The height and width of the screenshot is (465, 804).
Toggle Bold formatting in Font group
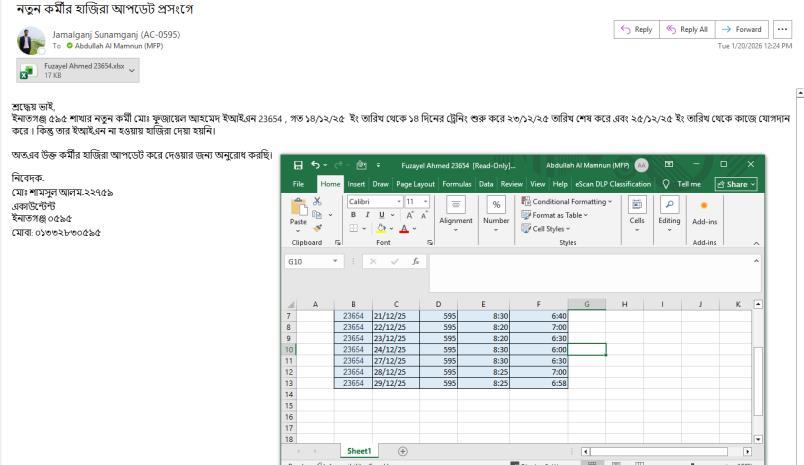pos(353,214)
